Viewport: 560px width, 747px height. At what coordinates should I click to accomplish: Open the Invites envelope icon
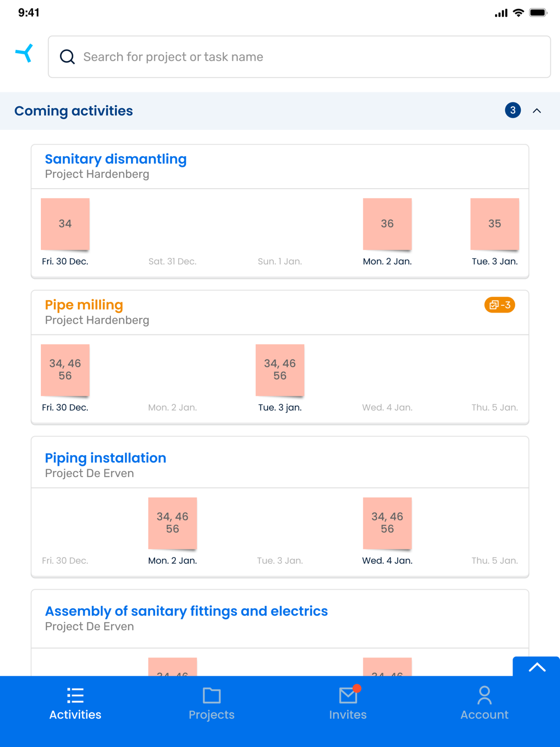click(x=348, y=695)
